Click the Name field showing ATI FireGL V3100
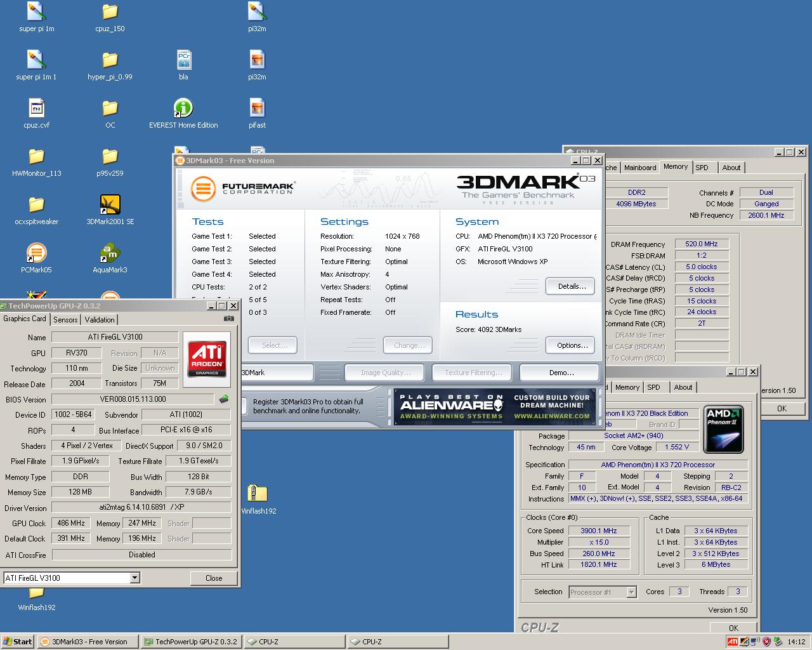This screenshot has height=650, width=812. [115, 337]
